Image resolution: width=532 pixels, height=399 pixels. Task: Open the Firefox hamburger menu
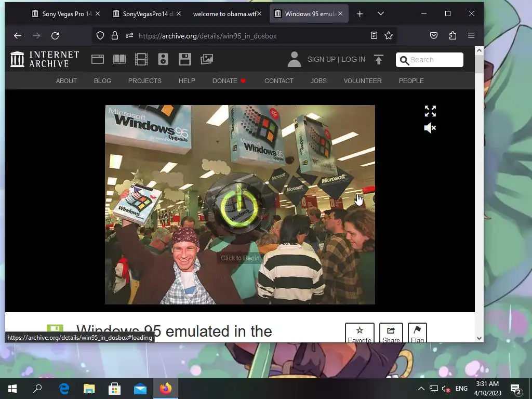471,36
